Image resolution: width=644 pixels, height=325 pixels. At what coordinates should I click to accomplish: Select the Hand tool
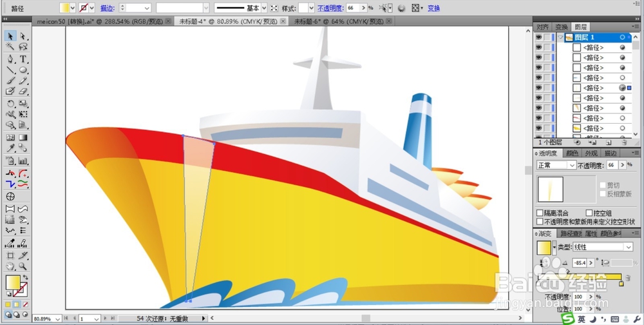10,266
